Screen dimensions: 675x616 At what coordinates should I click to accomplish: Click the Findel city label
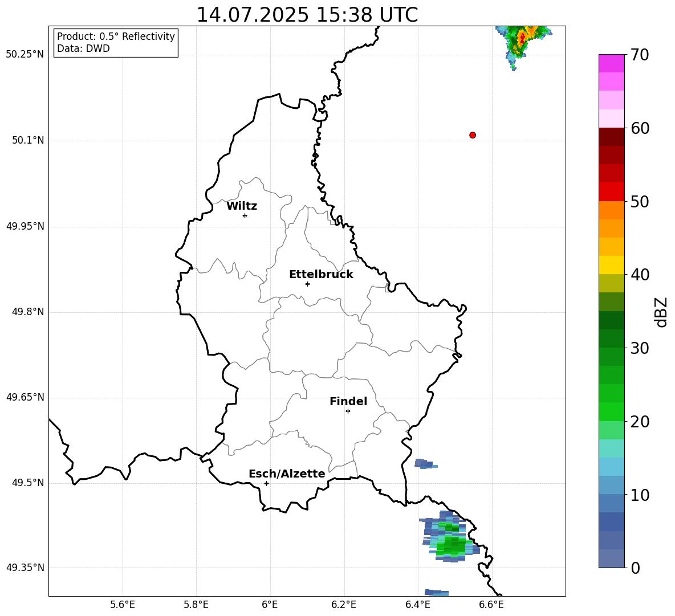(x=348, y=401)
